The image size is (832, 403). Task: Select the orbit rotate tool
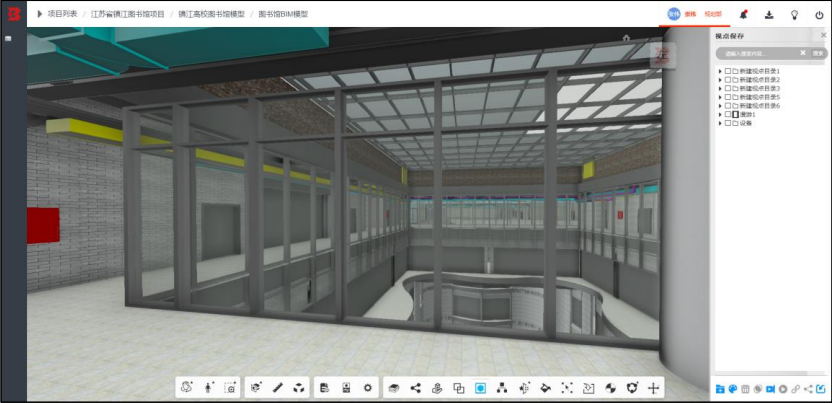(186, 388)
